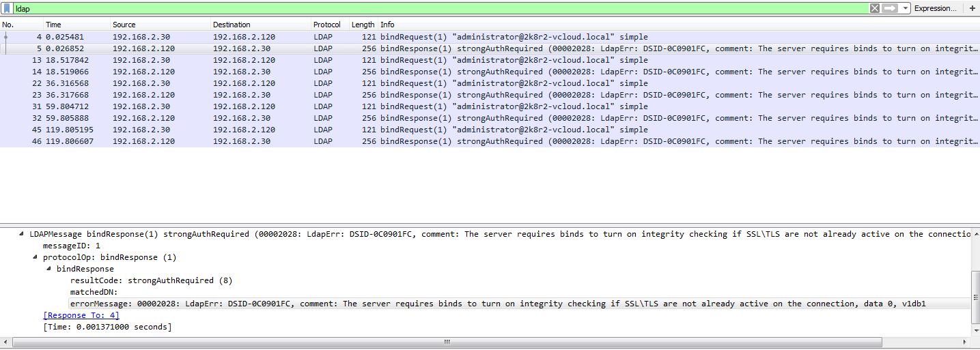Click the Destination column header
980x350 pixels.
tap(232, 25)
